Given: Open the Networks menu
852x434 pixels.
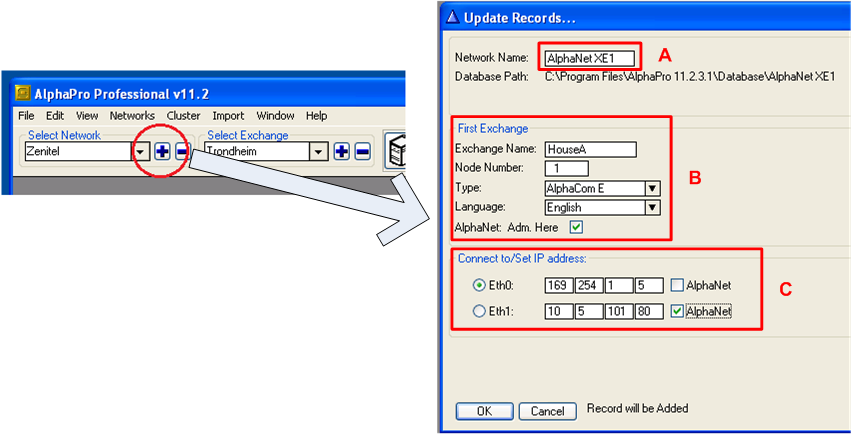Looking at the screenshot, I should click(132, 116).
